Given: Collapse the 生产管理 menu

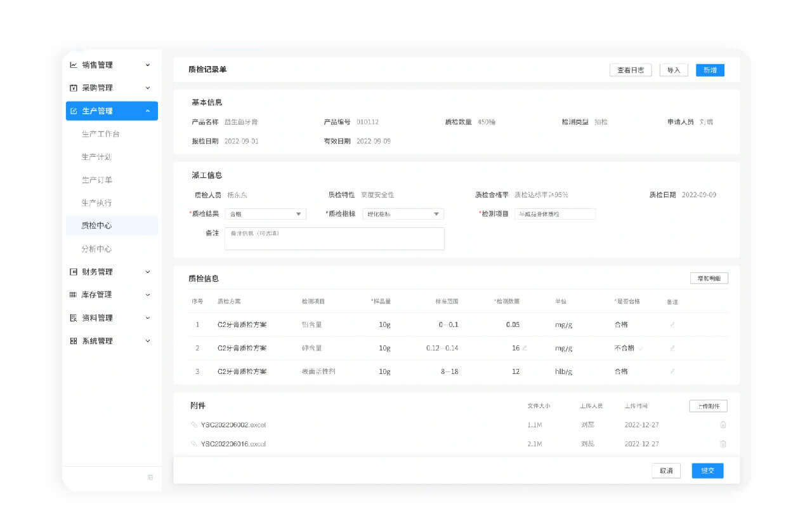Looking at the screenshot, I should click(x=148, y=111).
